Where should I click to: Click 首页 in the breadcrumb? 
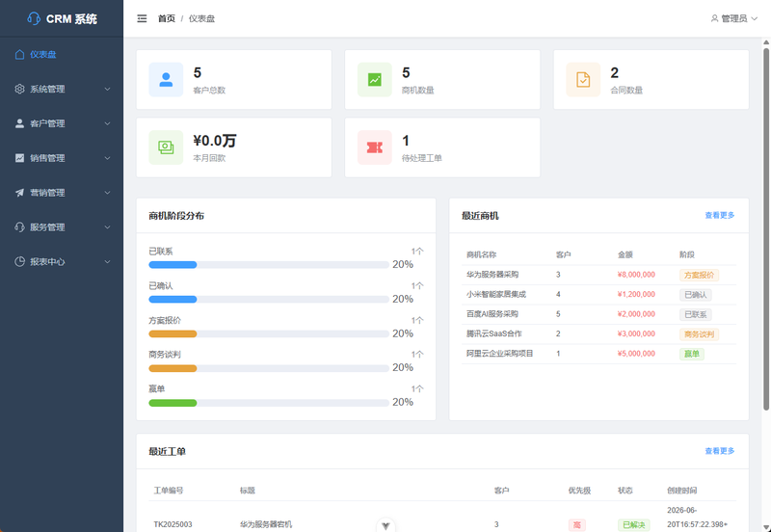coord(166,18)
